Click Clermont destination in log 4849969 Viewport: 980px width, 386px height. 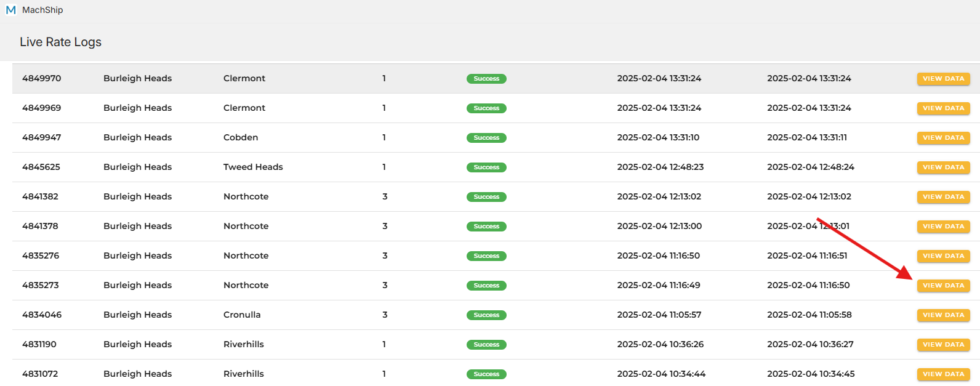point(244,108)
